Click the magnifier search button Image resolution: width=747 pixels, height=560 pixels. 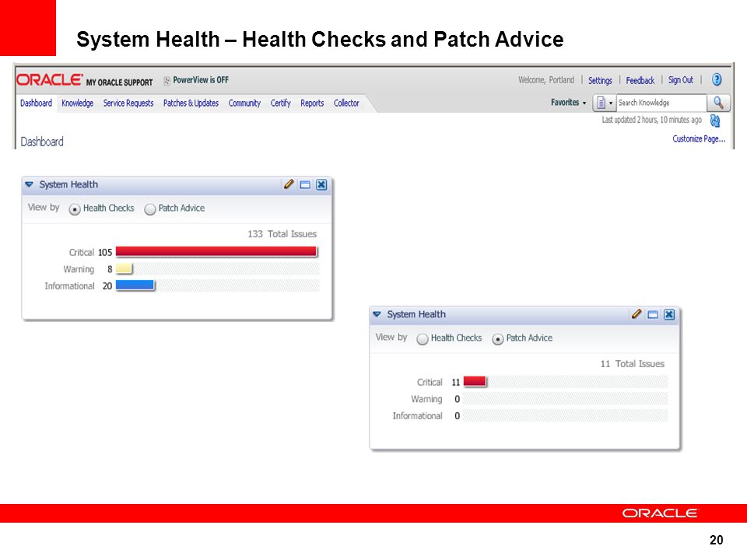point(718,103)
